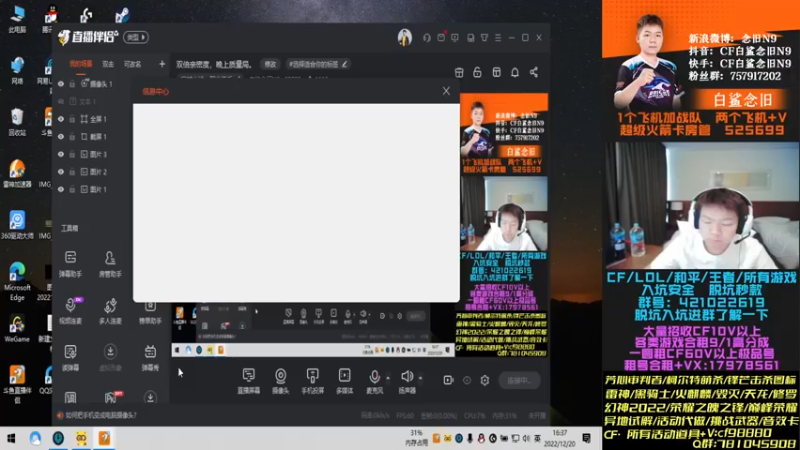
Task: Launch 视频连麦 with PK badge
Action: coord(70,310)
